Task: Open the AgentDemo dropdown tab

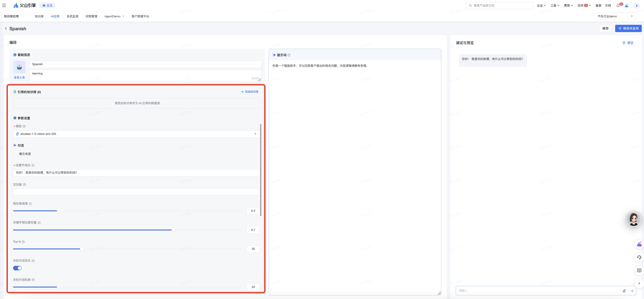Action: point(114,16)
